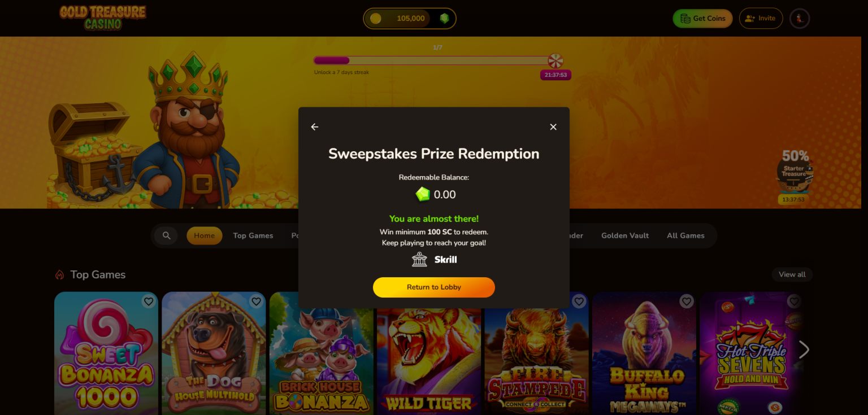868x415 pixels.
Task: Click the Return to Lobby button
Action: (434, 287)
